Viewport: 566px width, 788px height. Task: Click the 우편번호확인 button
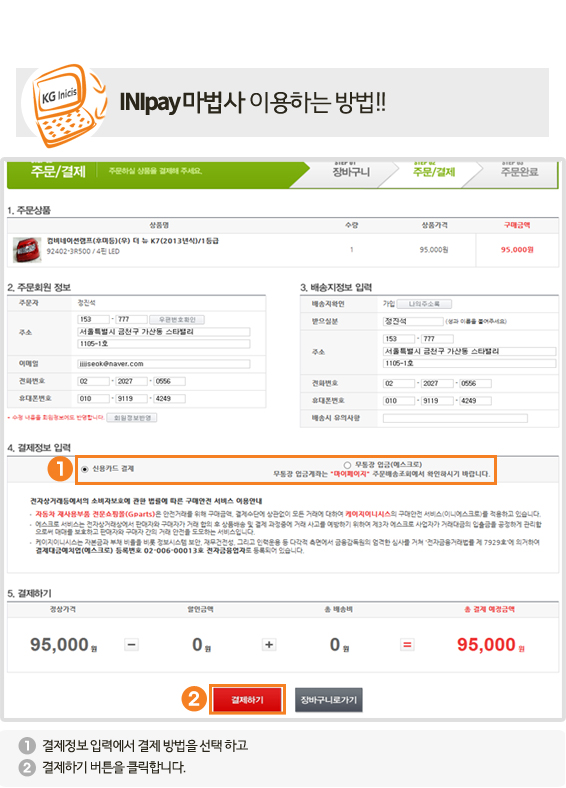177,320
